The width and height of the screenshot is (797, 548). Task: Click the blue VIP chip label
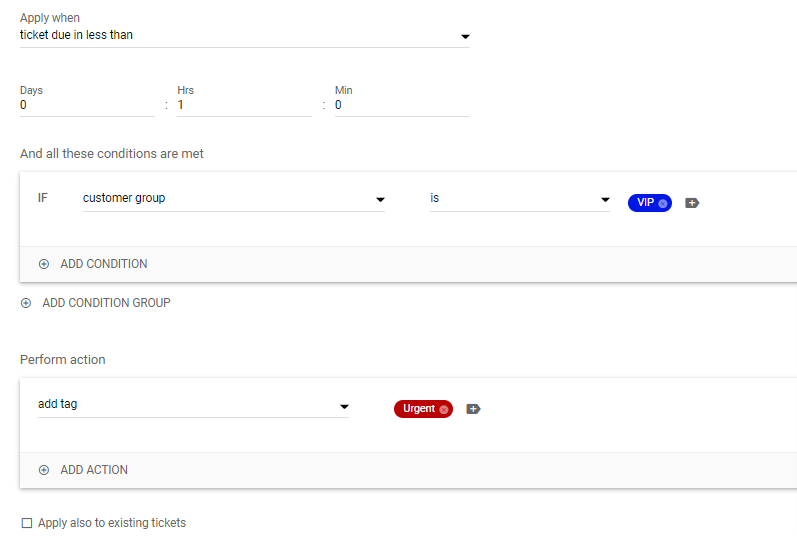[645, 203]
